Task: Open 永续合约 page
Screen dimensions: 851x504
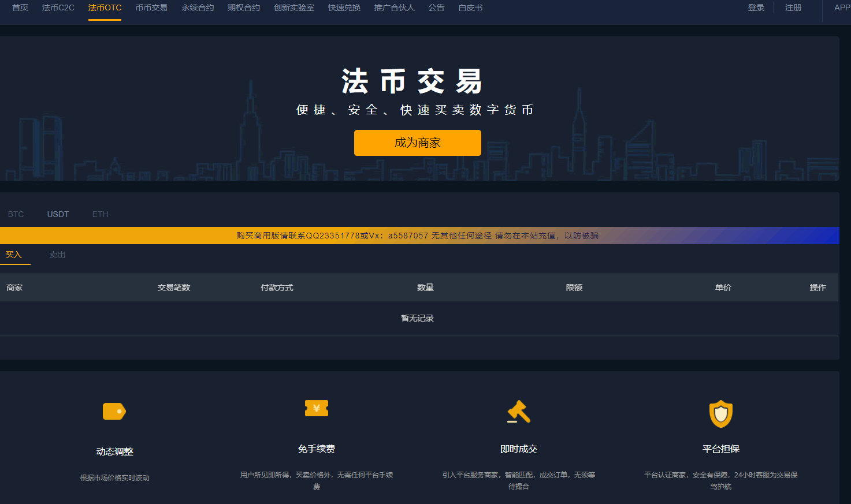Action: 198,8
